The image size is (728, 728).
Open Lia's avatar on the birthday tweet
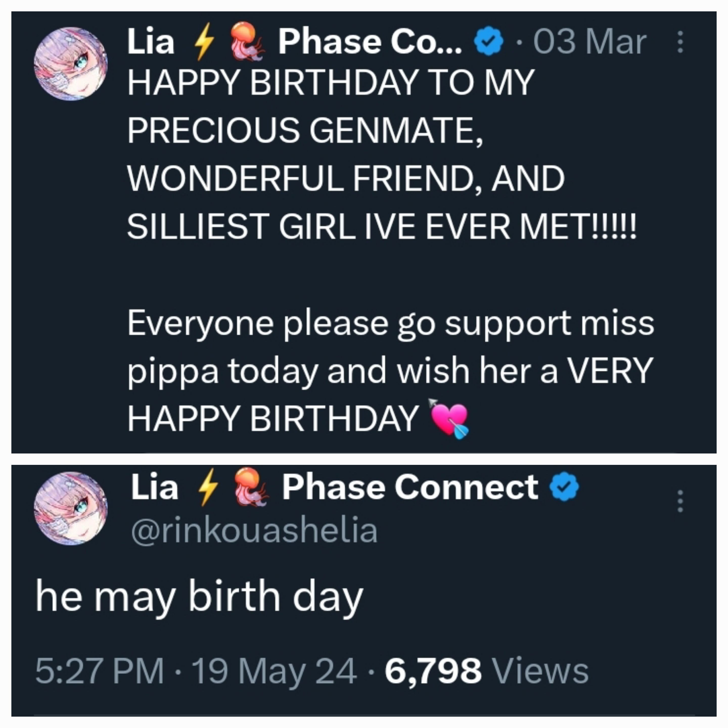(71, 63)
